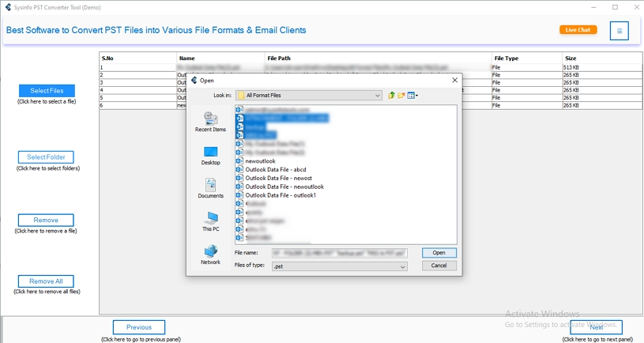Image resolution: width=644 pixels, height=343 pixels.
Task: Click the Create New Folder icon
Action: pyautogui.click(x=401, y=96)
